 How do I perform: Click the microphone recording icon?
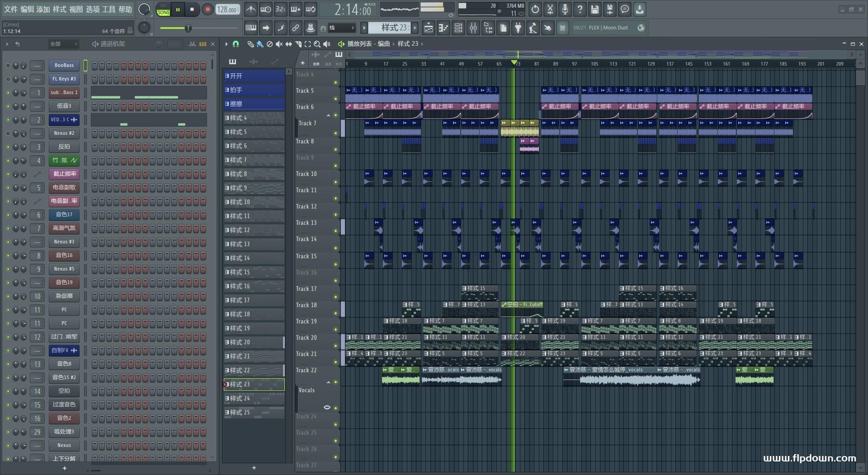(565, 9)
